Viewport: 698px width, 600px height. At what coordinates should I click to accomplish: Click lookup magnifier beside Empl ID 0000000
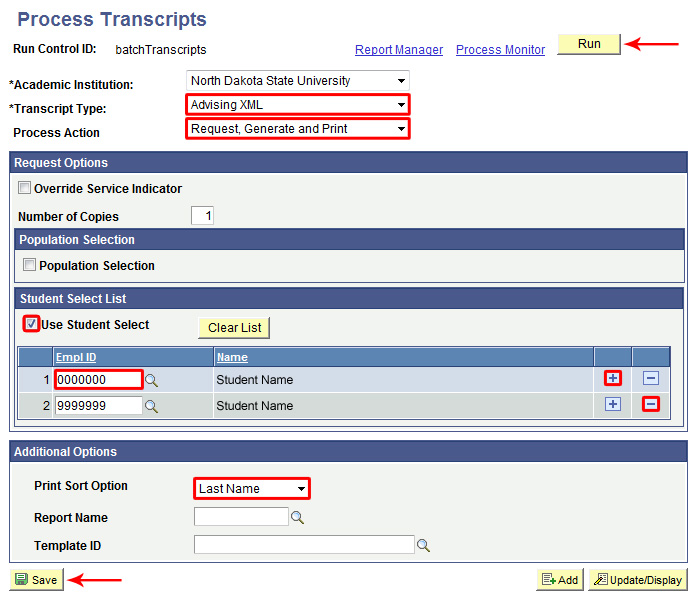[152, 380]
